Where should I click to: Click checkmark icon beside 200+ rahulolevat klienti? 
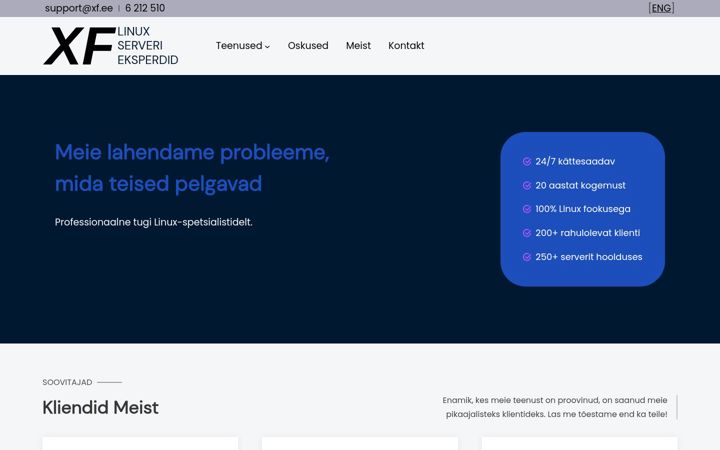pos(527,233)
